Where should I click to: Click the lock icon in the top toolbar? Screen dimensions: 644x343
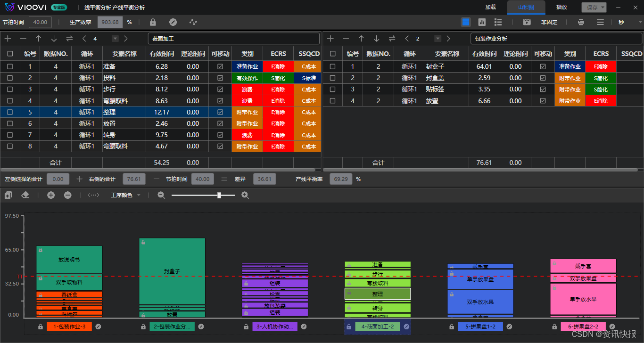153,22
